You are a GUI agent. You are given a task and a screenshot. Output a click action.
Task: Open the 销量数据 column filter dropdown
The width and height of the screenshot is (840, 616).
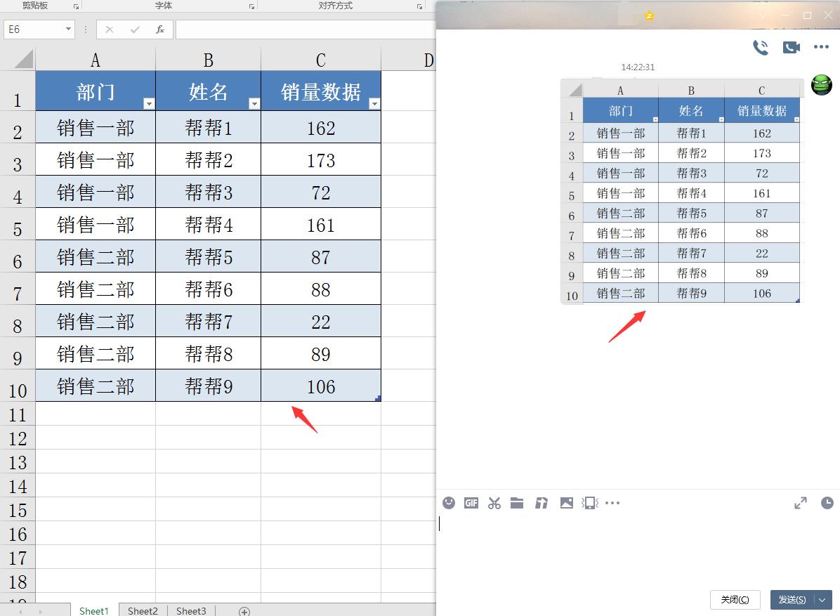coord(374,104)
